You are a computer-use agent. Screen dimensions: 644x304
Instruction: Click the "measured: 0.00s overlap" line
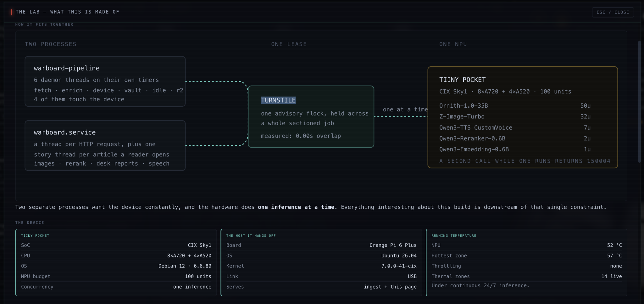(301, 136)
